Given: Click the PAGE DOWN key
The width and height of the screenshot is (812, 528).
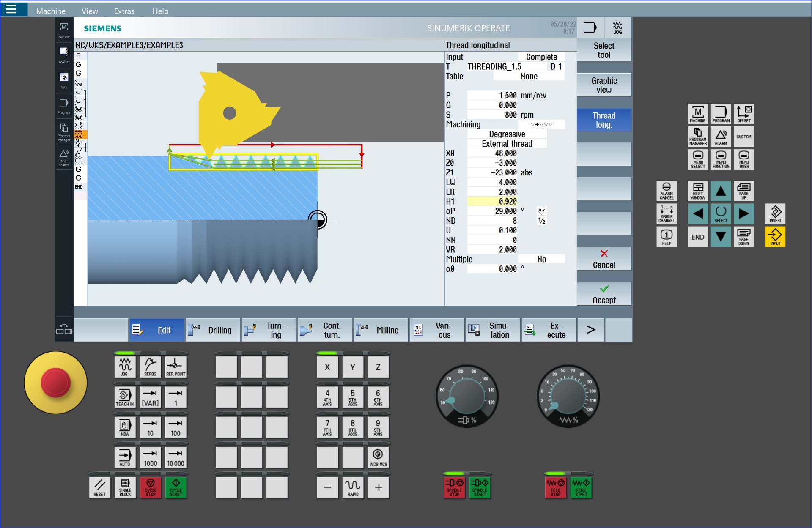Looking at the screenshot, I should 744,237.
